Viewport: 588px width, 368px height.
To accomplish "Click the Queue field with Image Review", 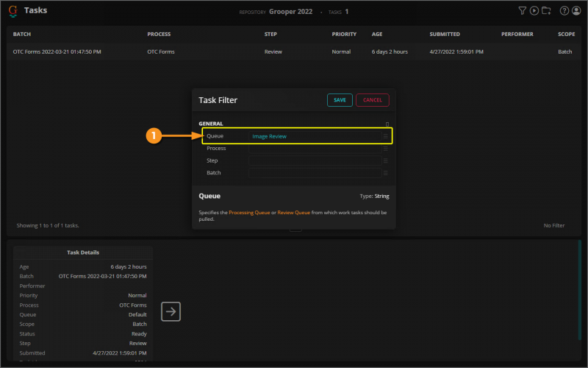I will (315, 136).
